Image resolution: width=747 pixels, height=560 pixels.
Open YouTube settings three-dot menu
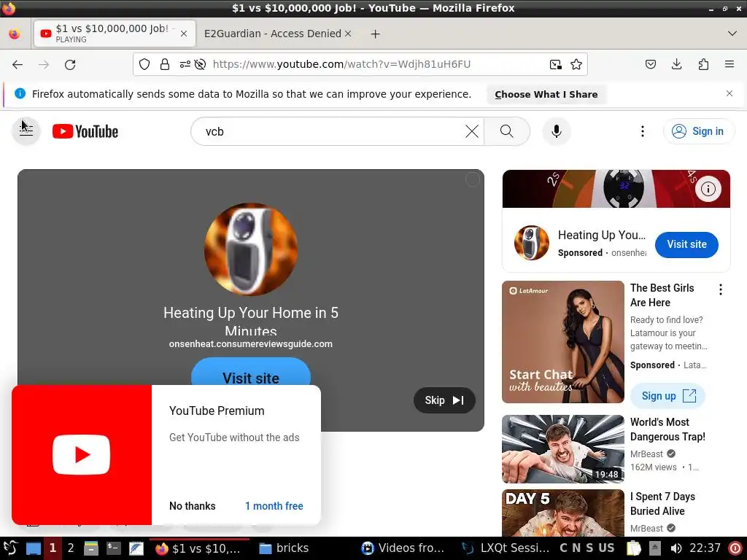[x=643, y=131]
